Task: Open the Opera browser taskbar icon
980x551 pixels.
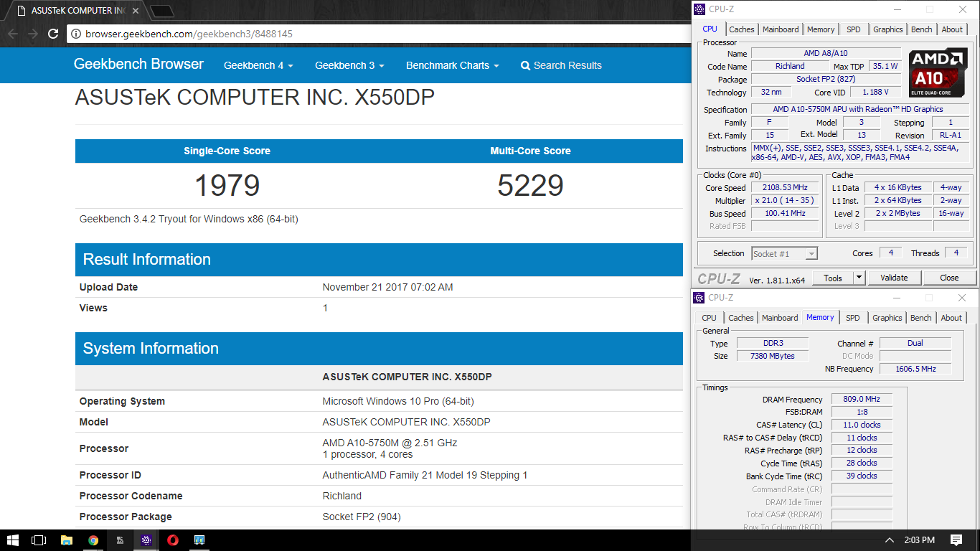Action: click(173, 540)
